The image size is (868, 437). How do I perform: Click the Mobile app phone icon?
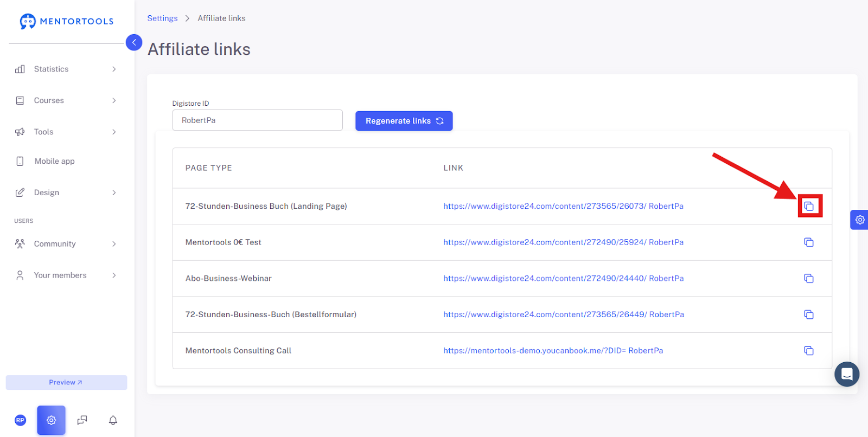tap(20, 161)
